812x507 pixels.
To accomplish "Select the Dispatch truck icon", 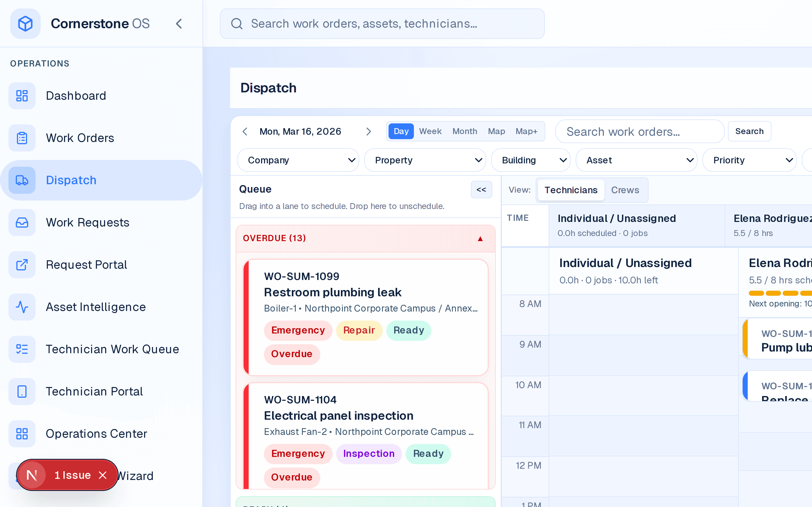I will tap(22, 180).
